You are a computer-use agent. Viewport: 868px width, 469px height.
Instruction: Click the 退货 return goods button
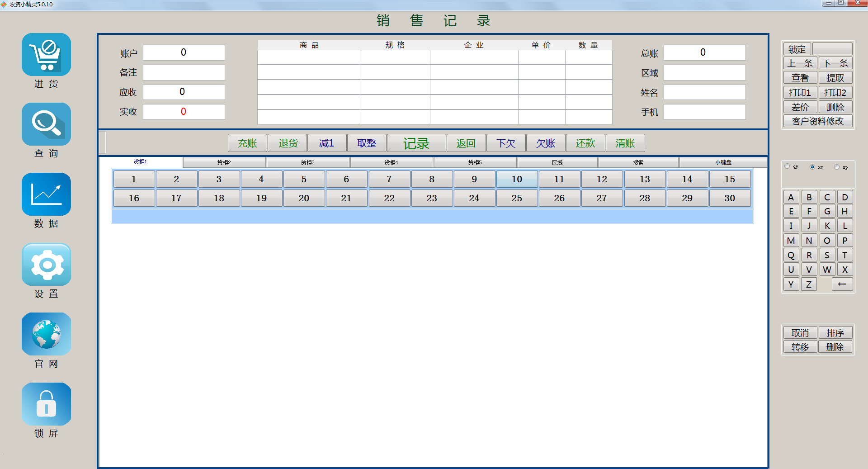tap(288, 143)
